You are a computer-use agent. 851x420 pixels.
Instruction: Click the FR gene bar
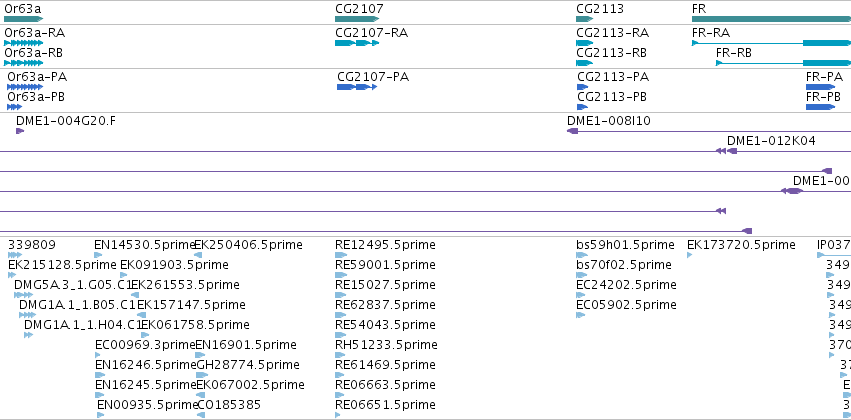click(x=771, y=19)
